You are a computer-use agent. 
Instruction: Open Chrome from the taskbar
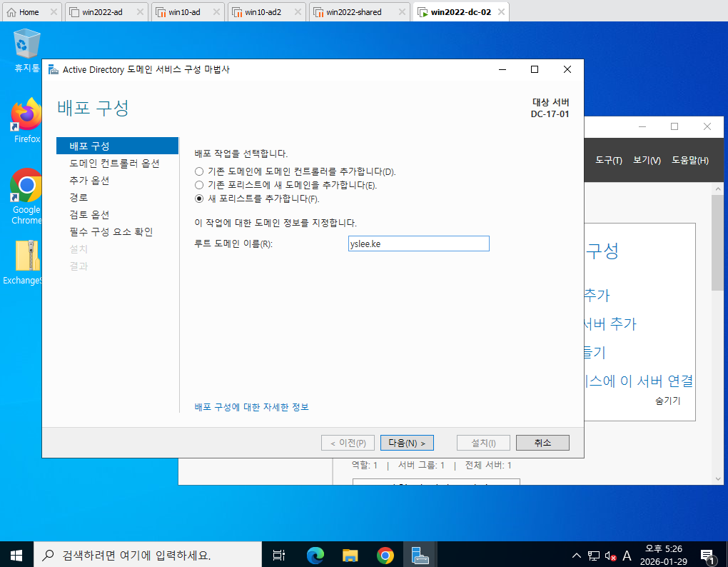385,555
